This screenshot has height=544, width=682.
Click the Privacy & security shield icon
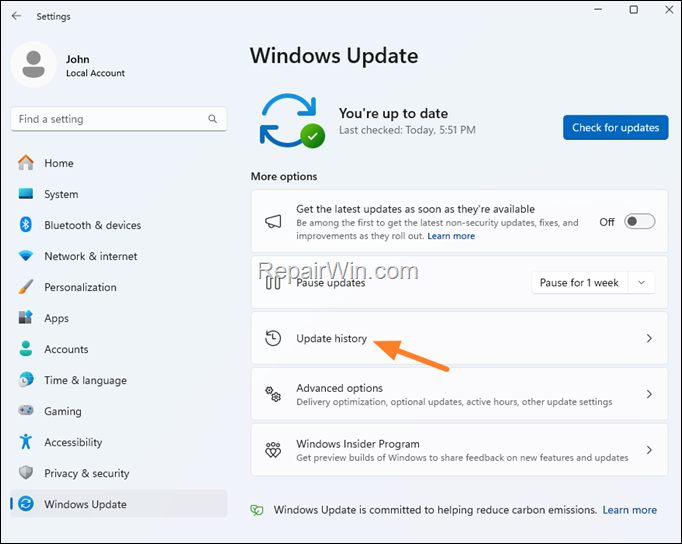26,472
